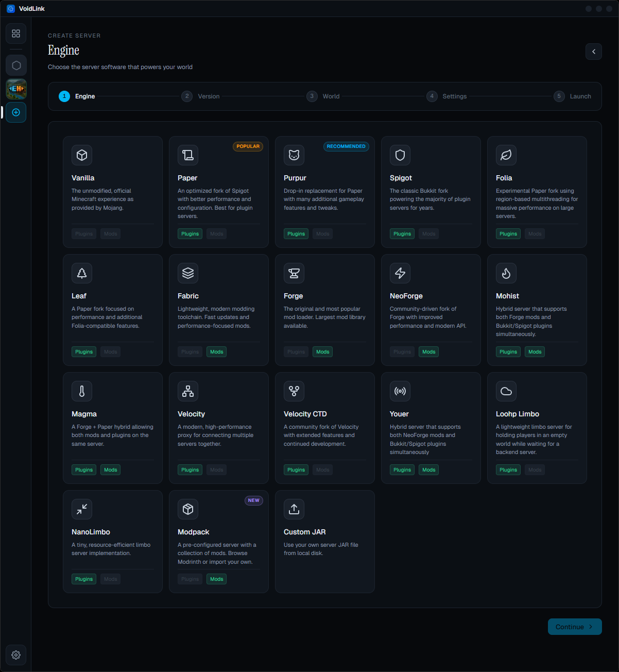Open the EH server thumbnail in sidebar
Viewport: 619px width, 672px height.
16,89
